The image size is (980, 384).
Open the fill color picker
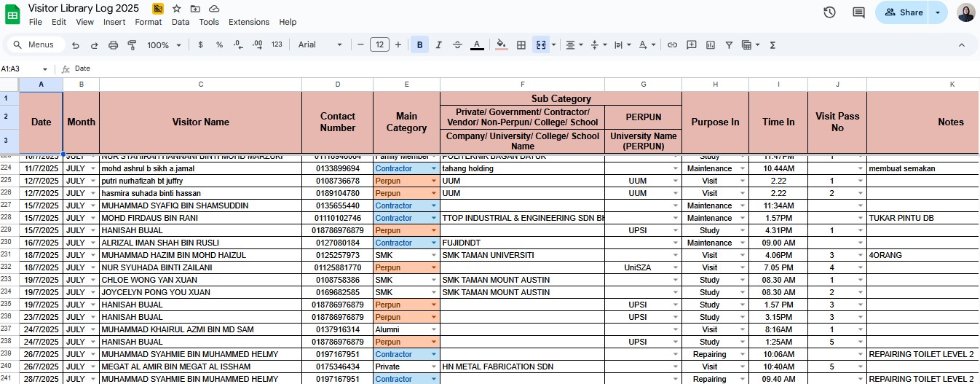coord(501,45)
